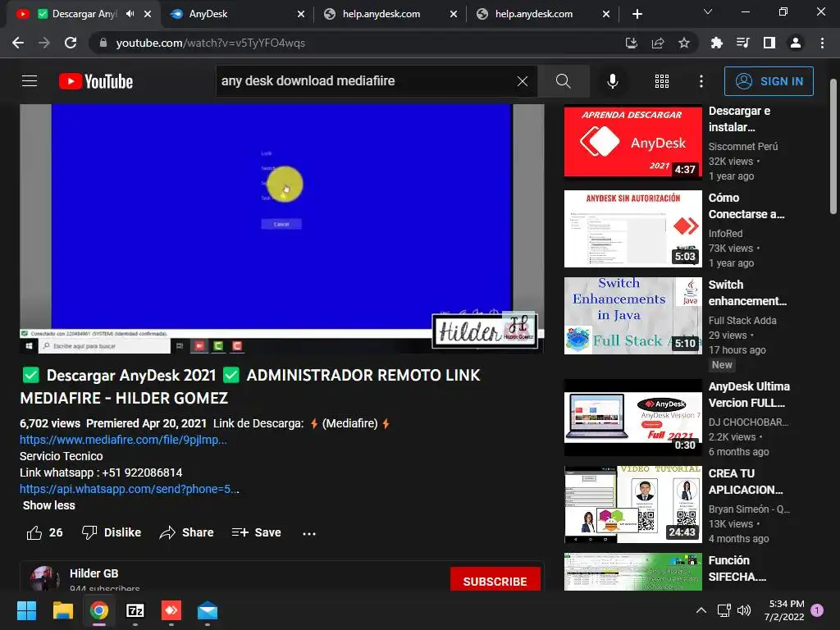Click the install app icon in address bar
Screen dimensions: 840x630
coord(632,43)
